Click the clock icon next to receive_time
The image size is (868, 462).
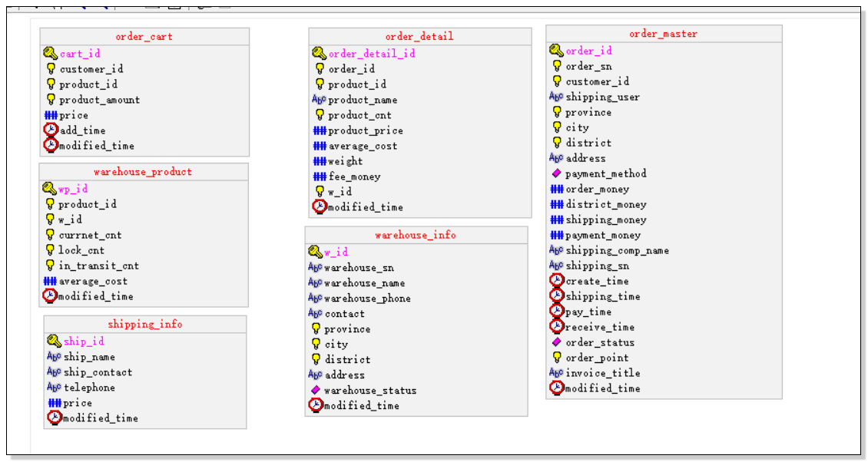tap(556, 326)
